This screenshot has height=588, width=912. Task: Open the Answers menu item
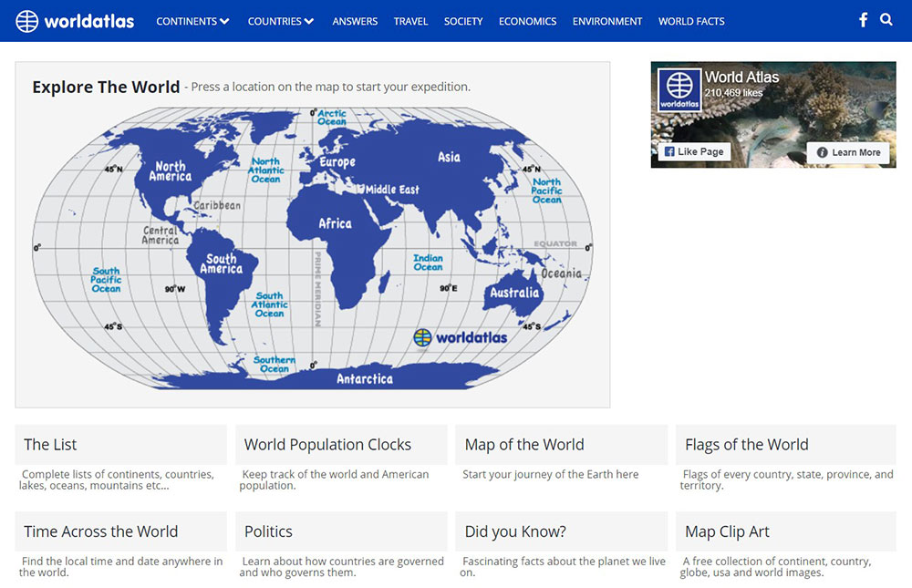[355, 21]
